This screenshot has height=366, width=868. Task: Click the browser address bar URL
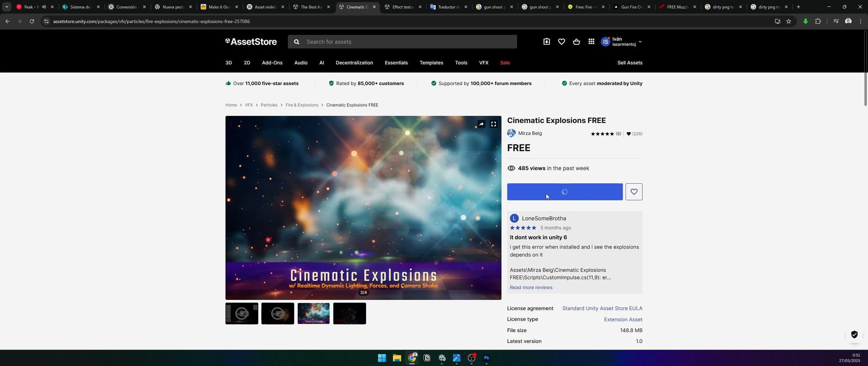[151, 21]
